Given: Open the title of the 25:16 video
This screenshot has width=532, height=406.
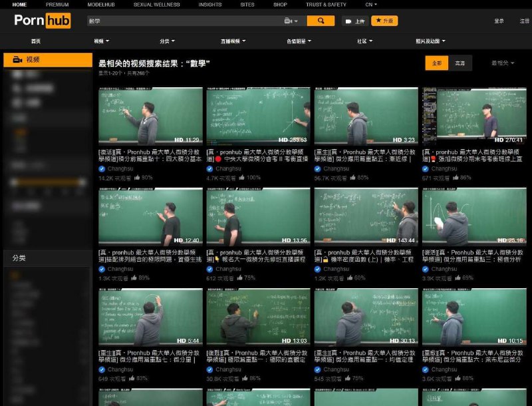Looking at the screenshot, I should point(473,256).
